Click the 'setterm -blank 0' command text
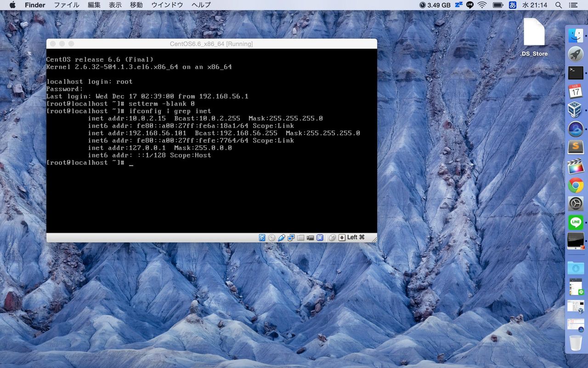588x368 pixels. (162, 103)
